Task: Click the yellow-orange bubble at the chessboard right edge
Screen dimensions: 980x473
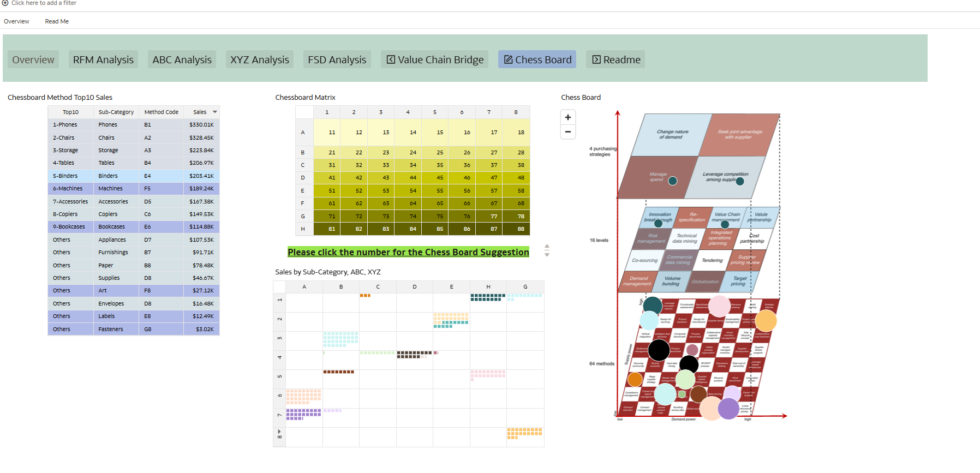Action: [766, 320]
